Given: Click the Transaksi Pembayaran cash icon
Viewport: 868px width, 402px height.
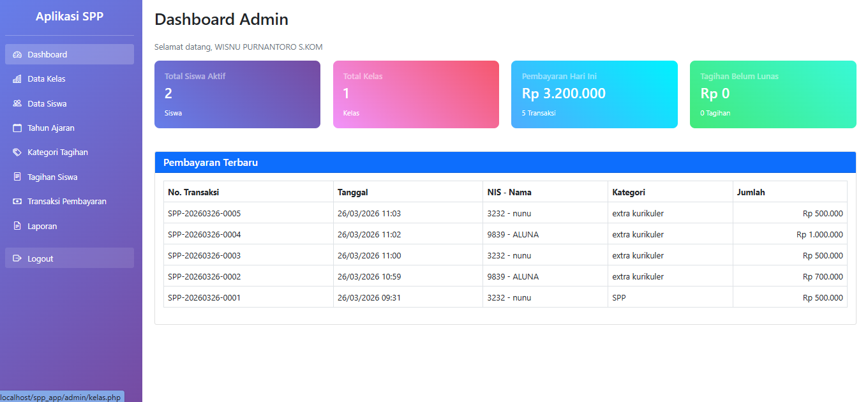Looking at the screenshot, I should pos(17,202).
